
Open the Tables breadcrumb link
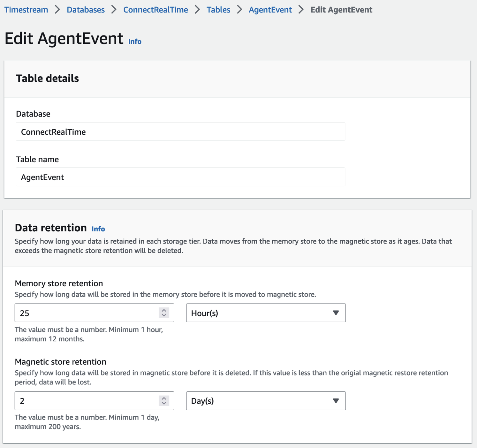(x=218, y=10)
